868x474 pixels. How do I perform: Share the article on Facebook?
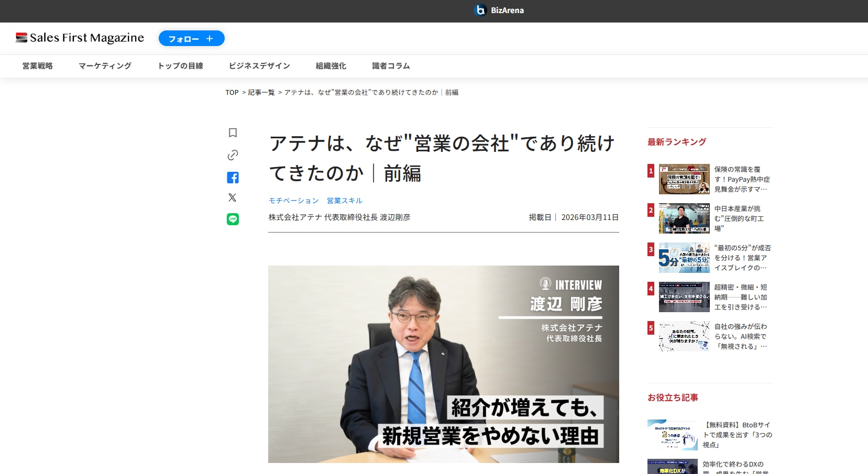[233, 178]
